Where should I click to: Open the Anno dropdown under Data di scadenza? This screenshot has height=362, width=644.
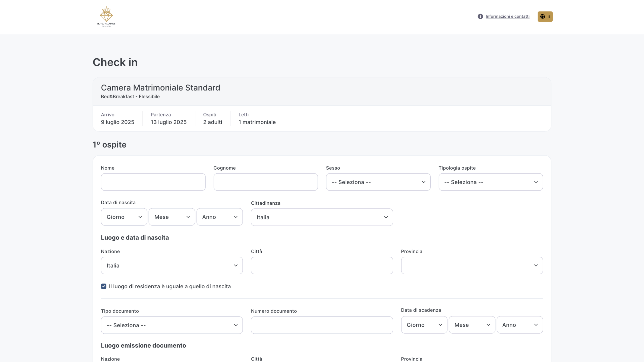(520, 325)
